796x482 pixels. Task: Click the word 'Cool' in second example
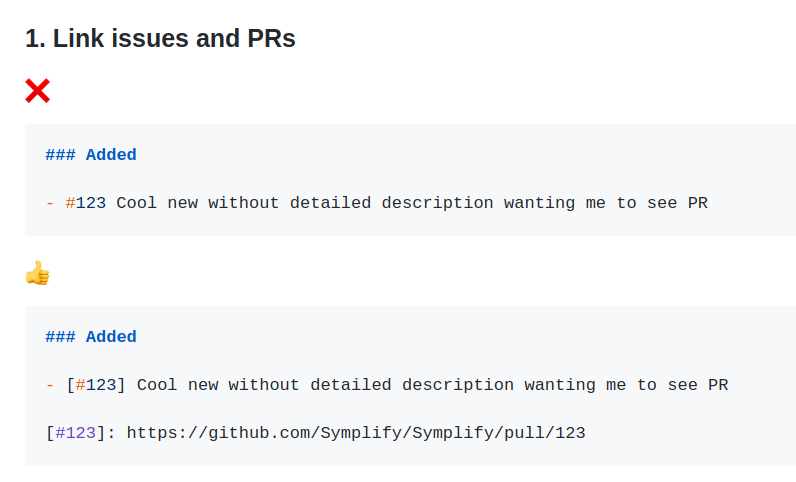(x=157, y=385)
